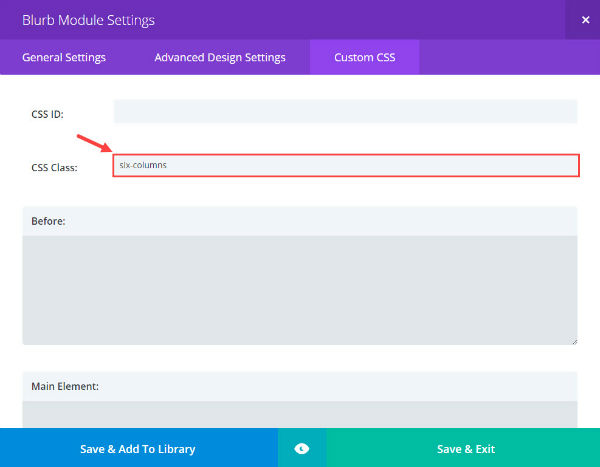Click into the Main Element textarea
Screen dimensions: 600x467
point(300,415)
